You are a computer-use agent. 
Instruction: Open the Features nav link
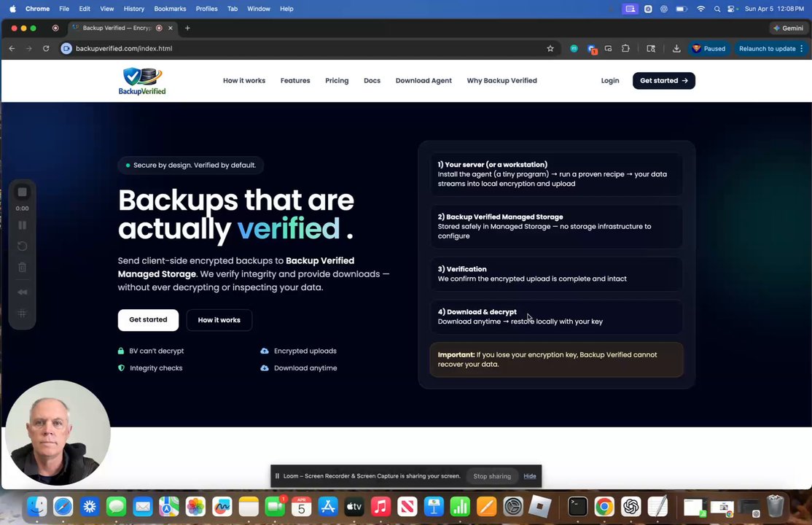(295, 81)
